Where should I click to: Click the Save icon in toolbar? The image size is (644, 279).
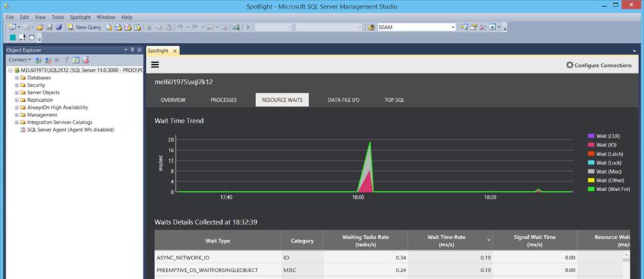50,27
